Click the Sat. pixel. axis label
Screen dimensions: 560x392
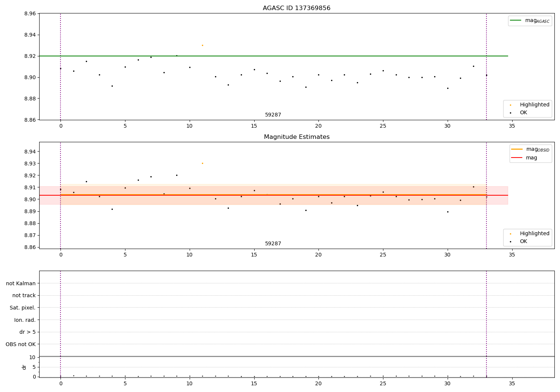[x=23, y=308]
